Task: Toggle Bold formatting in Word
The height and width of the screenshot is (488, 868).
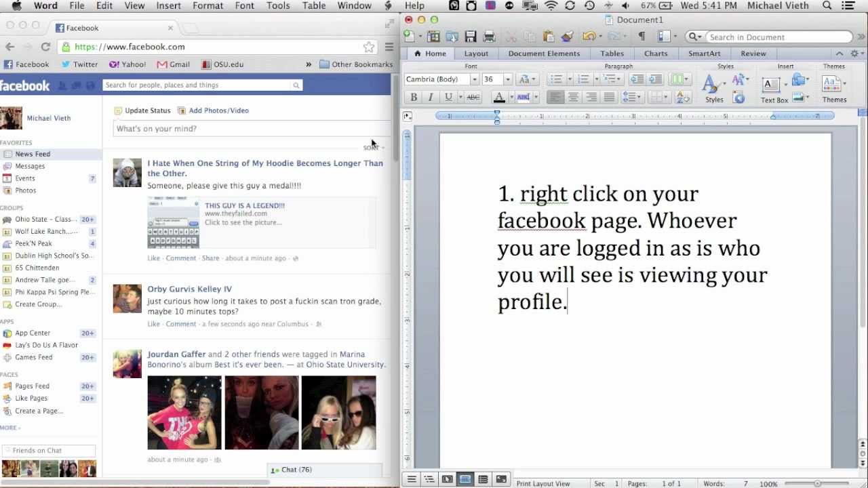Action: click(414, 97)
